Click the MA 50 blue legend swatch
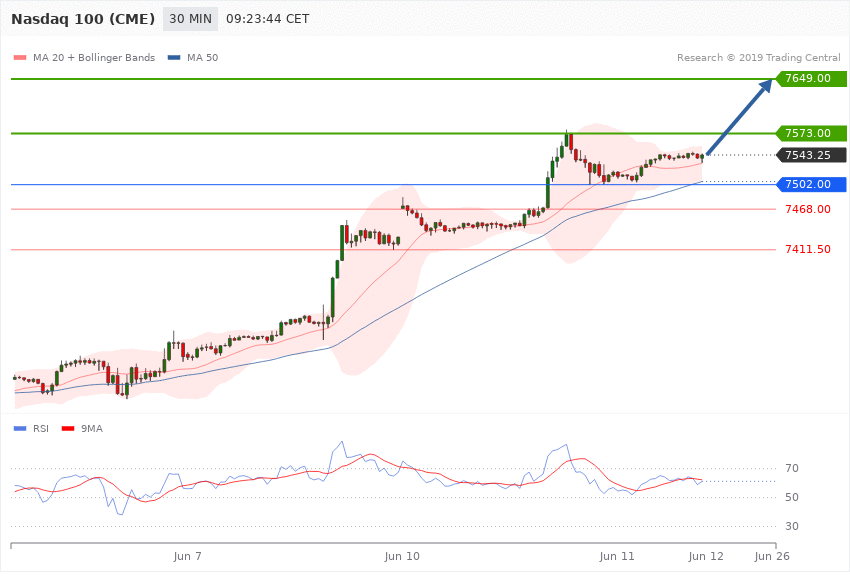This screenshot has height=576, width=850. (174, 57)
